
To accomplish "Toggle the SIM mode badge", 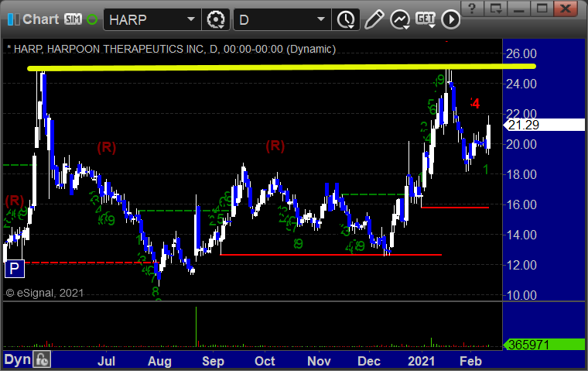I will tap(73, 19).
